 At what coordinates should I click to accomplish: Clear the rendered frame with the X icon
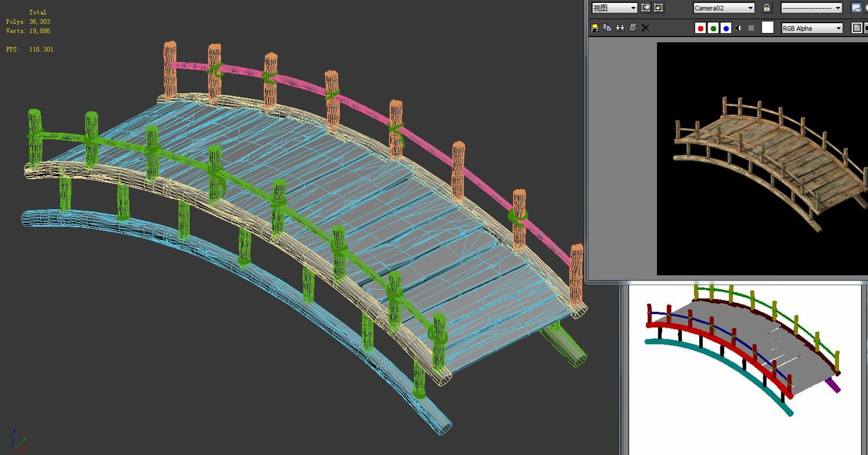[645, 27]
